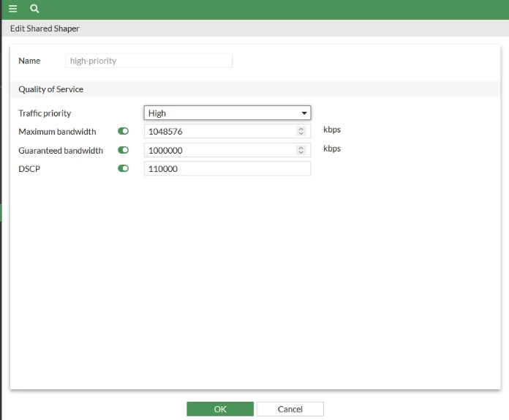Toggle the Maximum bandwidth switch
509x420 pixels.
tap(123, 131)
